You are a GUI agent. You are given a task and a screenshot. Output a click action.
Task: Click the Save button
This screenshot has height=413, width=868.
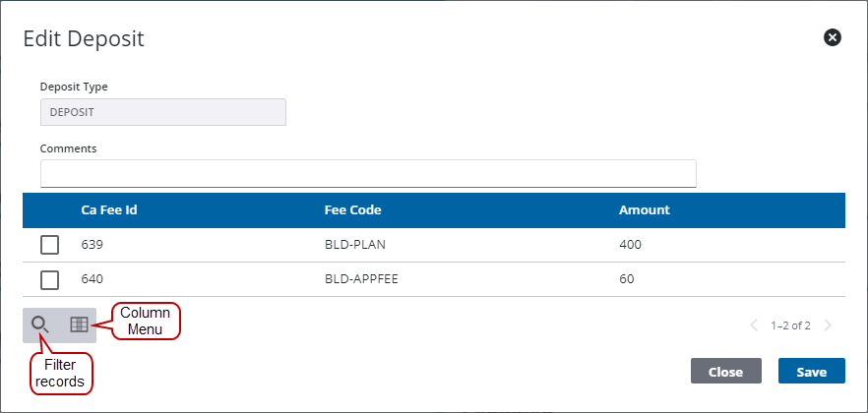click(811, 372)
